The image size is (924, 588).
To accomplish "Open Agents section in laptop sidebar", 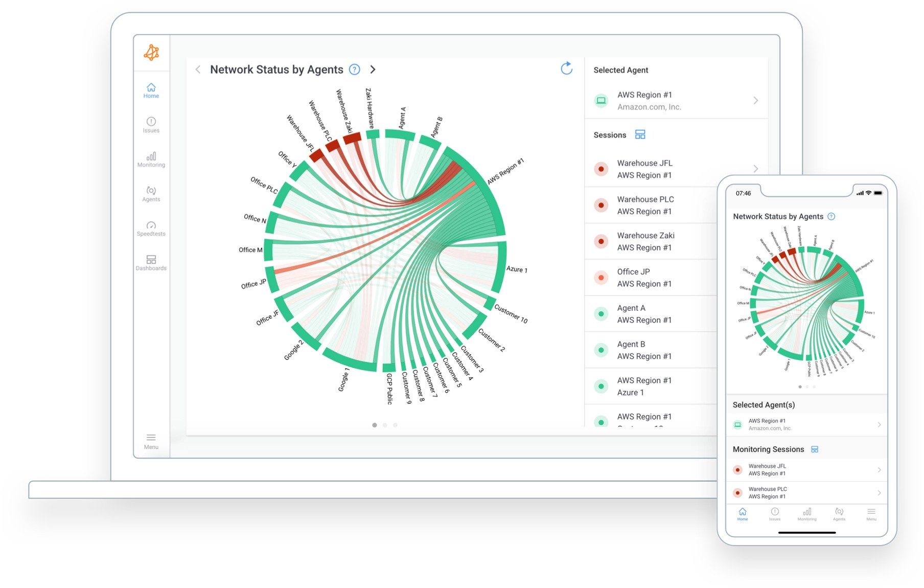I will pos(151,194).
